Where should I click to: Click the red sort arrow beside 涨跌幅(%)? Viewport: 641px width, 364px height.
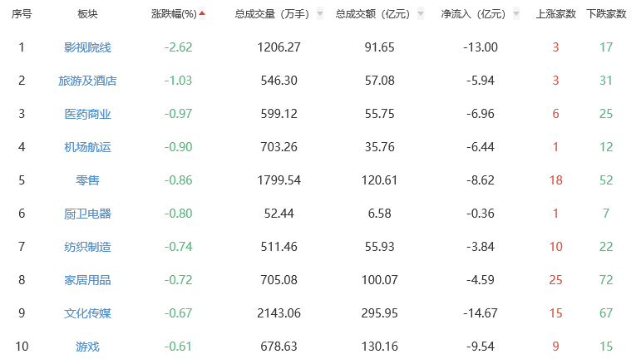[x=202, y=13]
